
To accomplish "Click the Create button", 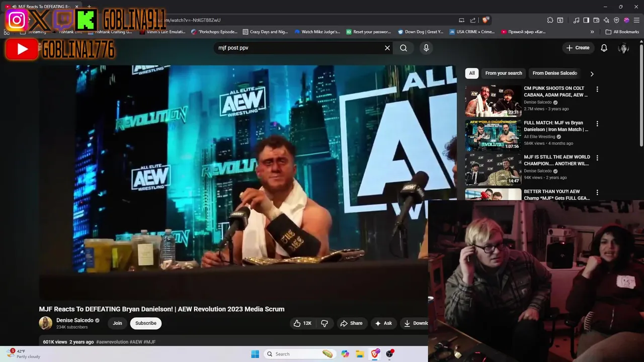I will (578, 48).
